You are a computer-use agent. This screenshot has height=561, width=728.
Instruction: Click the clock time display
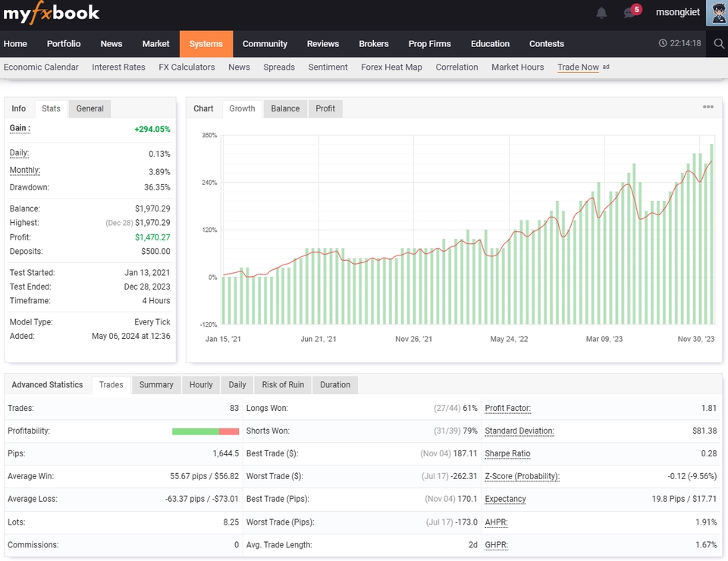coord(680,44)
